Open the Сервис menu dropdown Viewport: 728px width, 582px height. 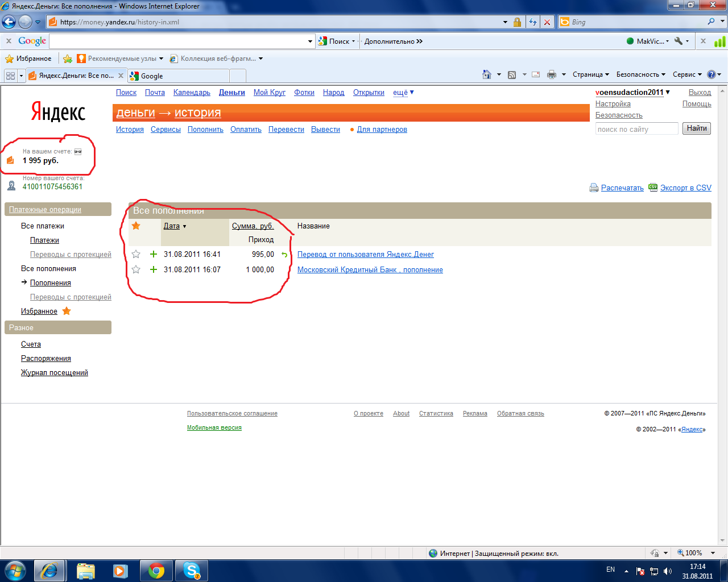click(x=687, y=74)
